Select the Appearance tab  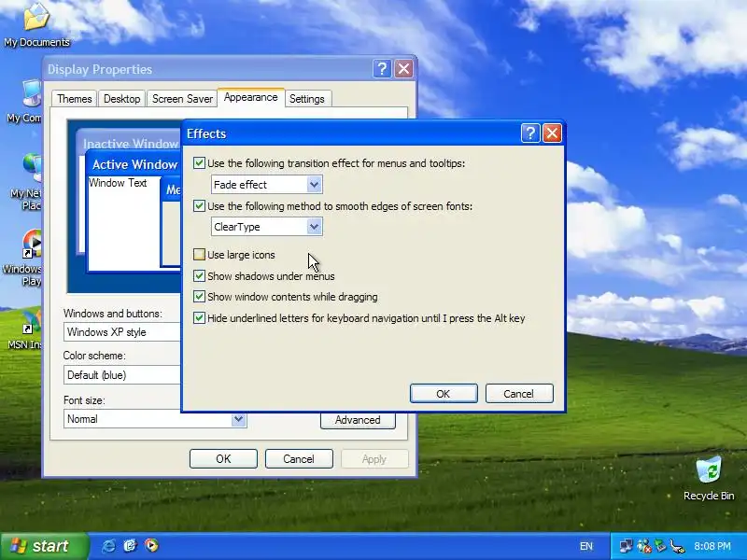click(251, 97)
